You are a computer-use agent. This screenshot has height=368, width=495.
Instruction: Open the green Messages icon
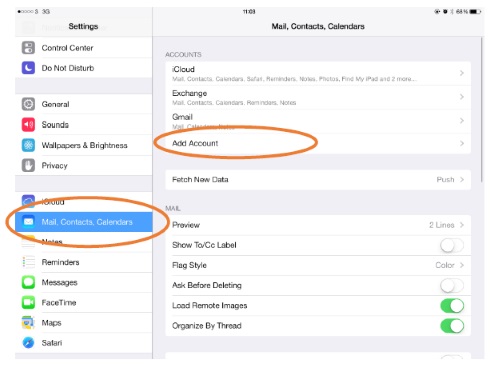tap(28, 282)
